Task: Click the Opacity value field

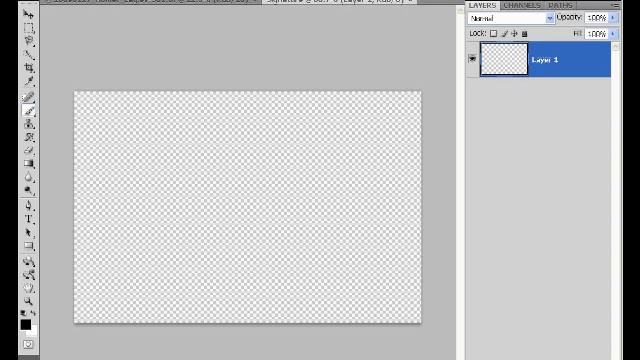Action: tap(597, 18)
